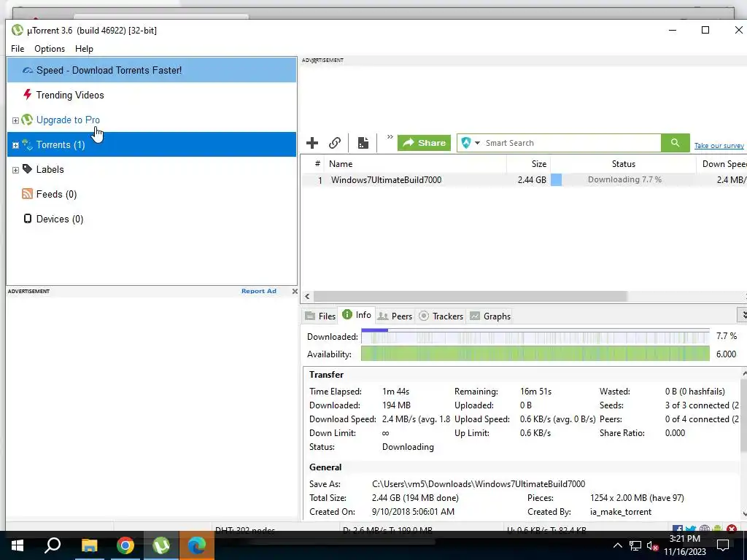Image resolution: width=747 pixels, height=560 pixels.
Task: Click the Devices phone icon in sidebar
Action: click(x=28, y=219)
